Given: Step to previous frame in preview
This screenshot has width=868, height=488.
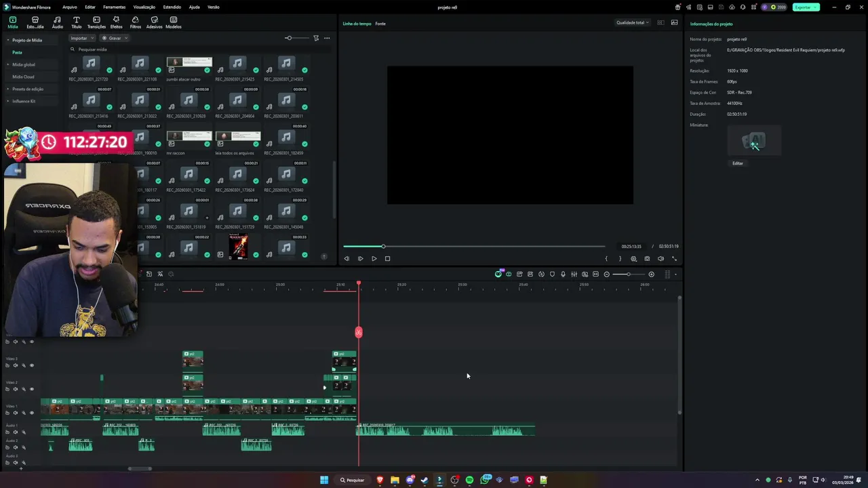Looking at the screenshot, I should click(347, 258).
